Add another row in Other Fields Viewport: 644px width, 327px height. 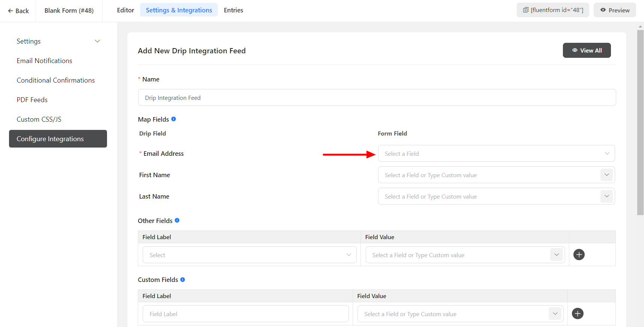click(579, 255)
